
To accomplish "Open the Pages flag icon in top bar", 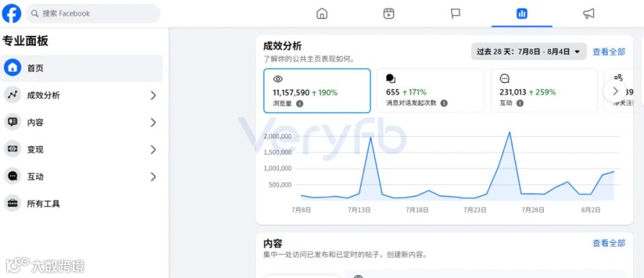I will click(x=456, y=14).
